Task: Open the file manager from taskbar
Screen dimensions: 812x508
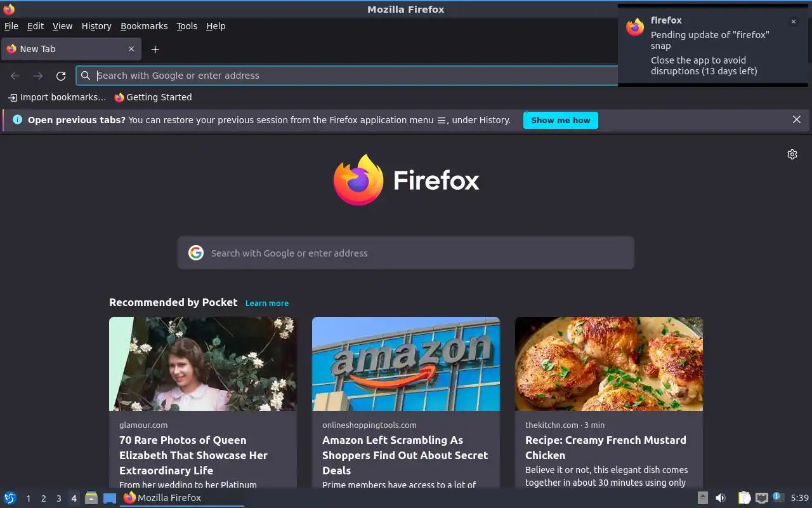Action: pyautogui.click(x=91, y=498)
